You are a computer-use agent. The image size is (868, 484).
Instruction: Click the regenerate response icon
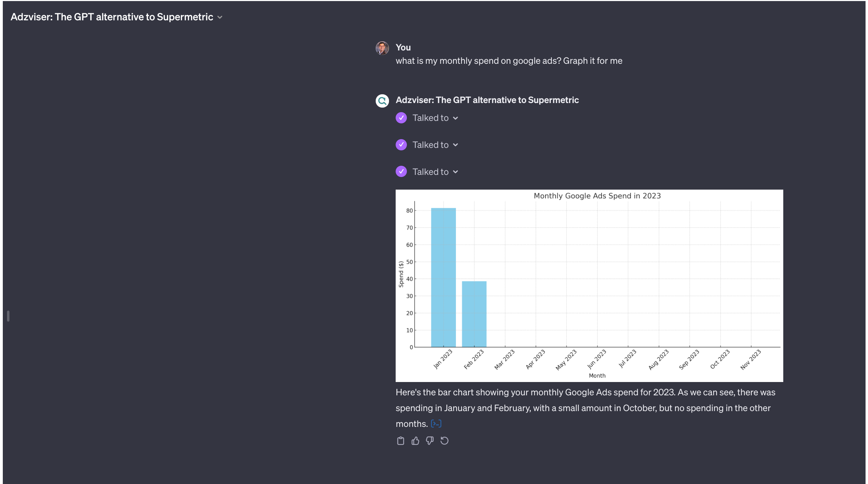click(444, 441)
